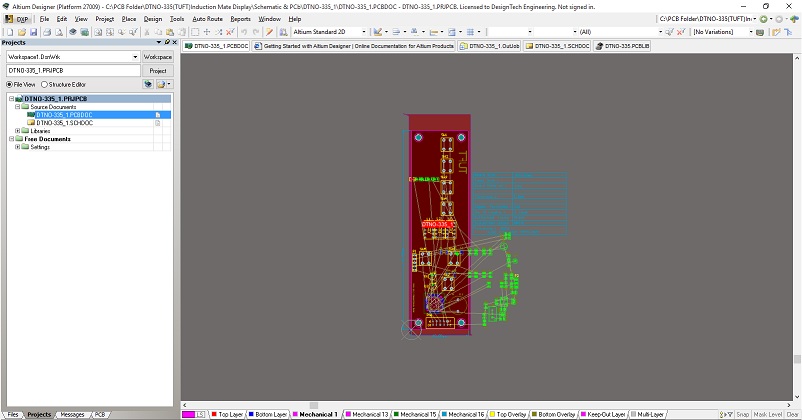Open the Tools menu
The height and width of the screenshot is (420, 802).
pos(177,19)
